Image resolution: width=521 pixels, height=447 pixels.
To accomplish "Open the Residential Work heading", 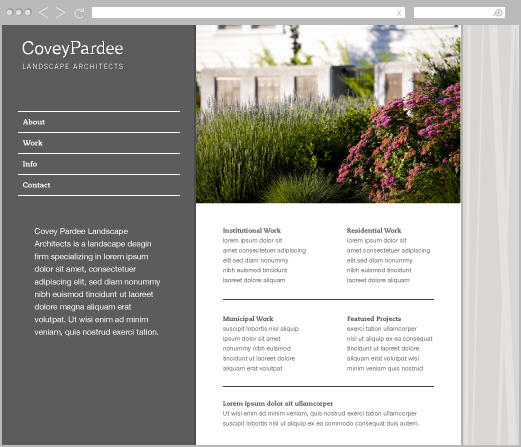I will click(374, 230).
